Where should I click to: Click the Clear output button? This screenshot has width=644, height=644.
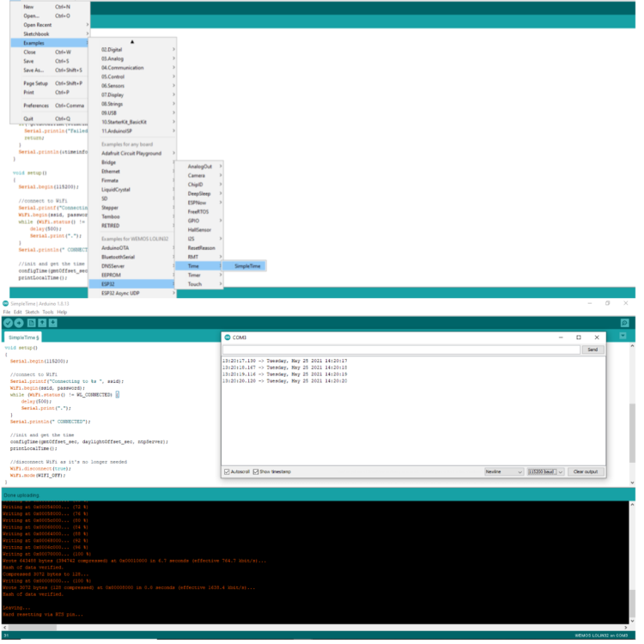point(588,471)
